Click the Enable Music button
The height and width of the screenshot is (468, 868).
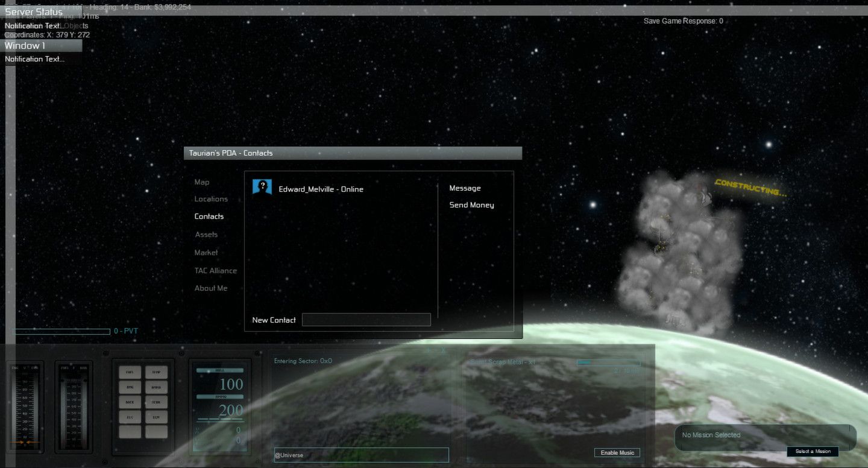click(x=617, y=453)
